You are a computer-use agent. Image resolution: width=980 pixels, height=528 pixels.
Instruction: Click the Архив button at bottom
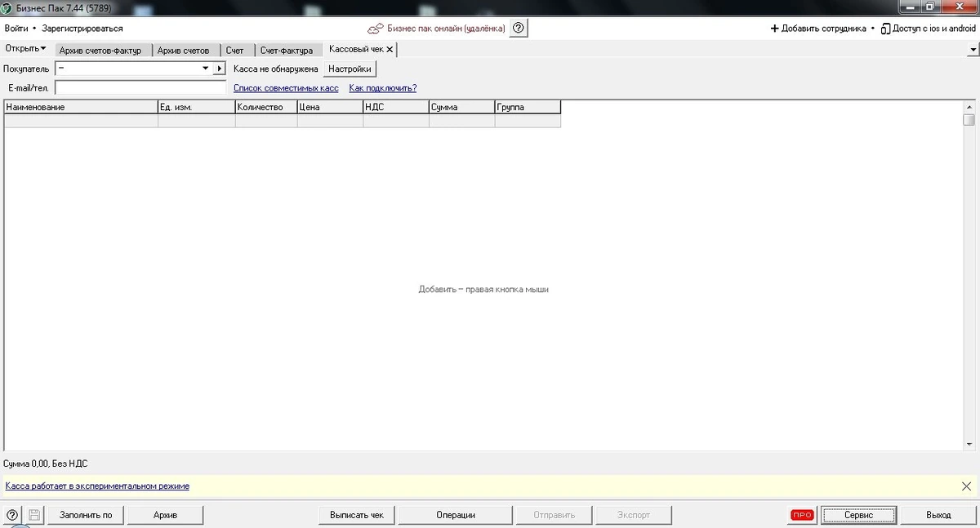pyautogui.click(x=165, y=515)
